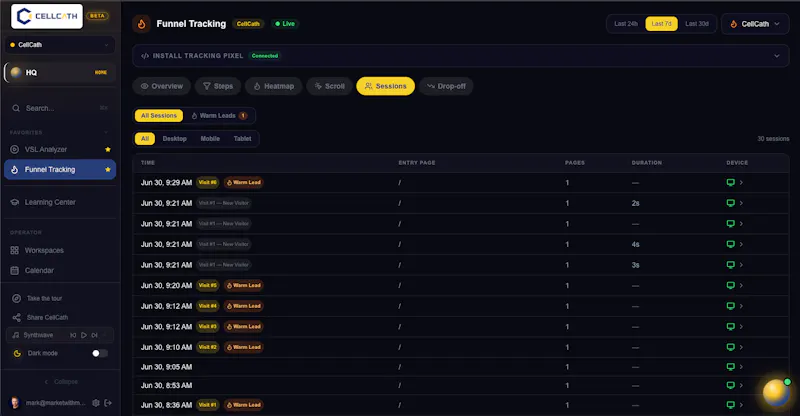Switch to the Steps tab
The width and height of the screenshot is (800, 416).
218,86
